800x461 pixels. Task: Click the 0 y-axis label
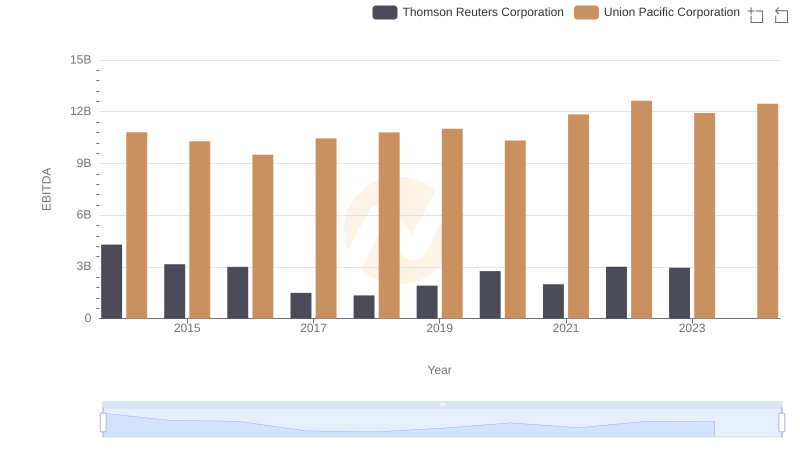88,318
